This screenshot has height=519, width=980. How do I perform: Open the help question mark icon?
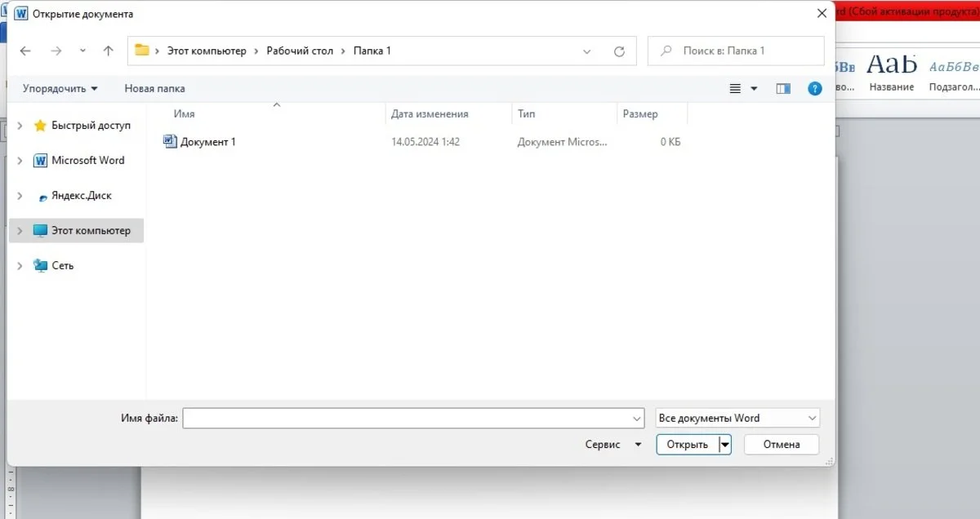click(x=814, y=88)
